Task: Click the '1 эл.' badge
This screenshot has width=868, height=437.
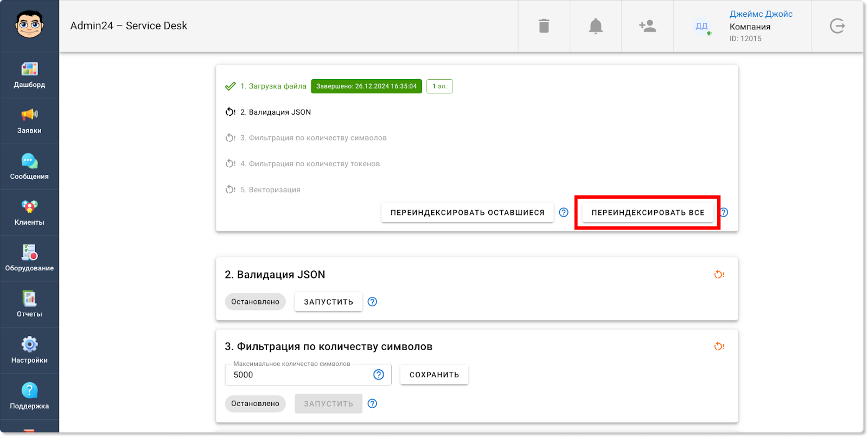Action: point(439,86)
